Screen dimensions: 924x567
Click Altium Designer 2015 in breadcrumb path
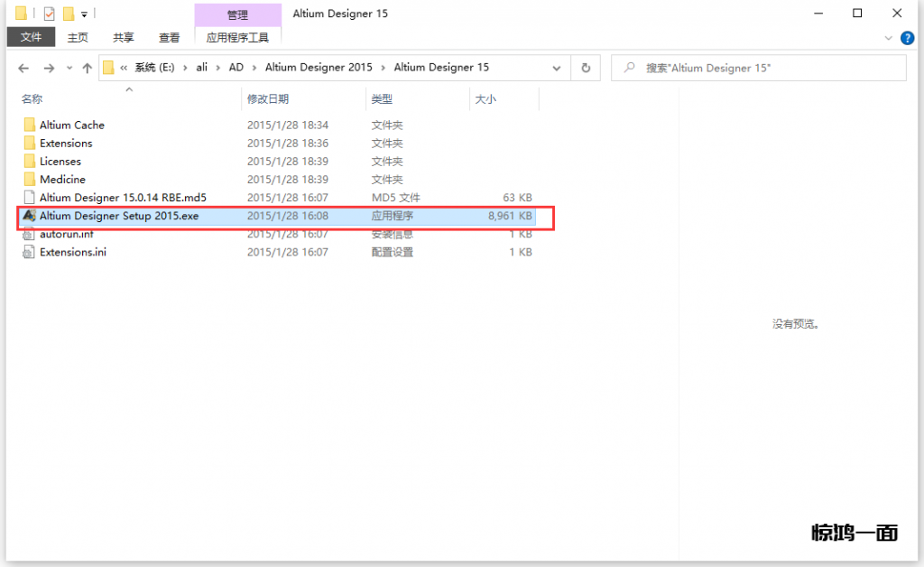[x=319, y=68]
